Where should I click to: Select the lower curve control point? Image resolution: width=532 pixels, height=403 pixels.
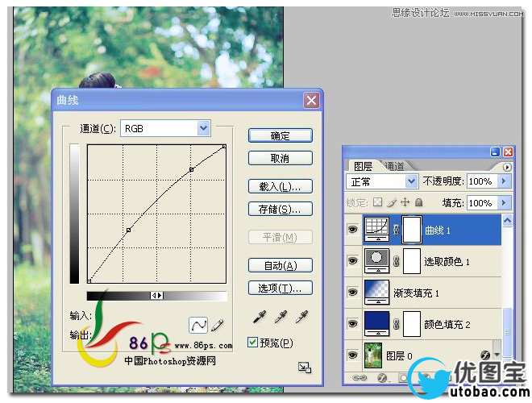(129, 231)
